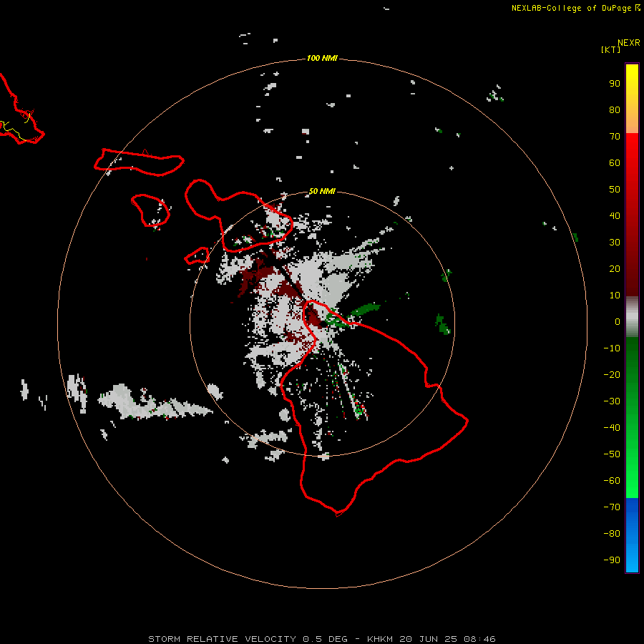Select the 0 value on velocity scale
Viewport: 644px width, 644px height.
coord(618,322)
